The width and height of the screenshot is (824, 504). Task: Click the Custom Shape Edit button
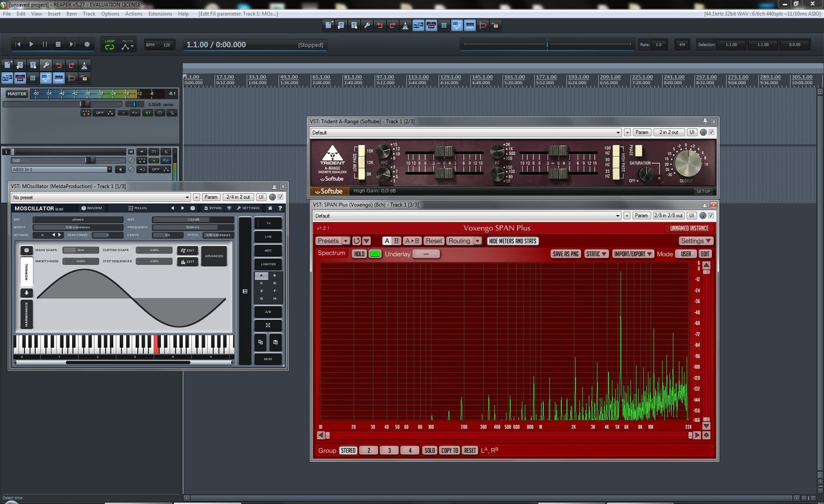187,250
